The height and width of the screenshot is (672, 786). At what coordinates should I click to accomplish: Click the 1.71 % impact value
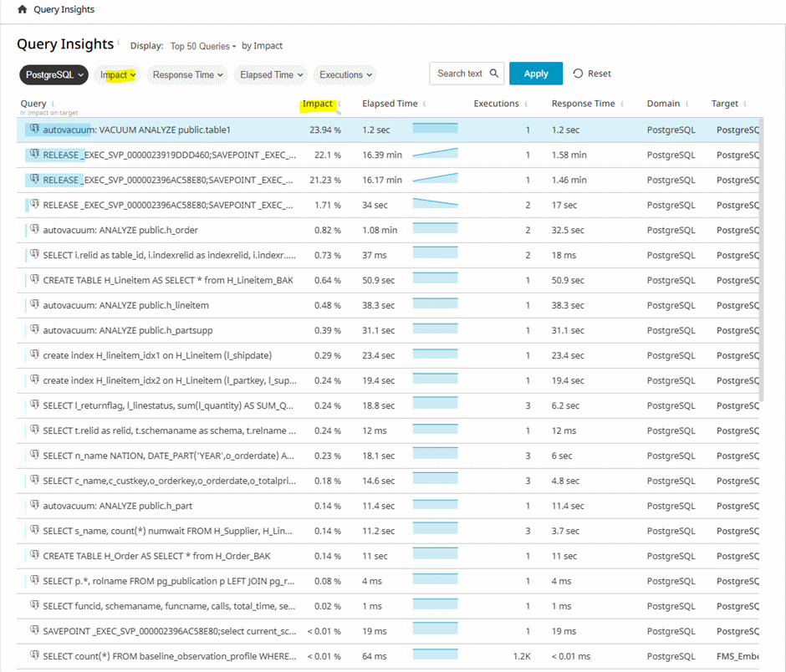click(327, 205)
